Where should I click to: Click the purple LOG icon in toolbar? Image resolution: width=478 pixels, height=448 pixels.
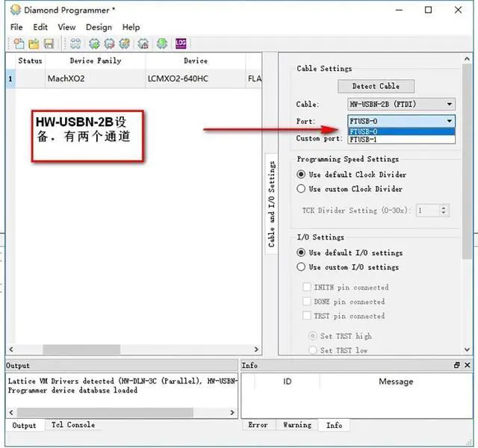click(181, 44)
